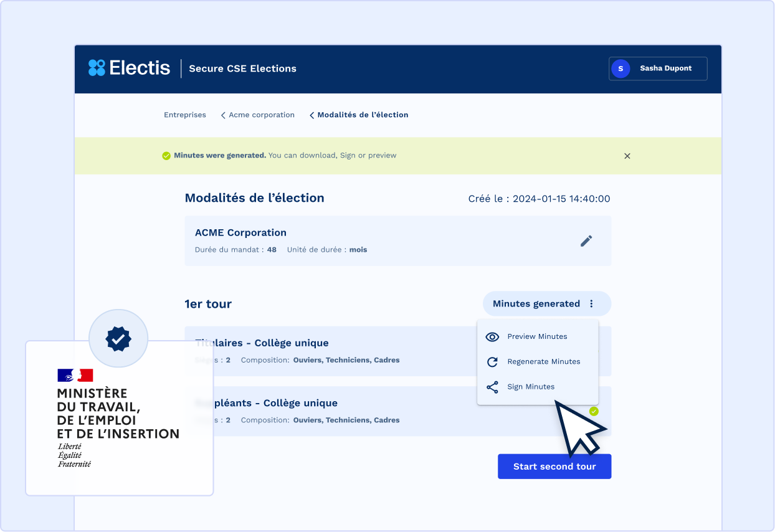Click the Minutes generated status pill
775x532 pixels.
[x=547, y=304]
